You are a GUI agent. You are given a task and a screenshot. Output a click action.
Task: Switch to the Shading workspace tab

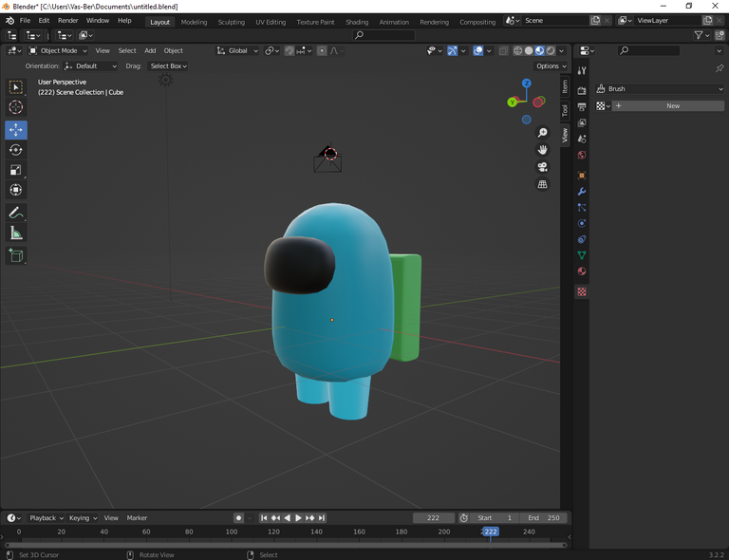click(357, 22)
